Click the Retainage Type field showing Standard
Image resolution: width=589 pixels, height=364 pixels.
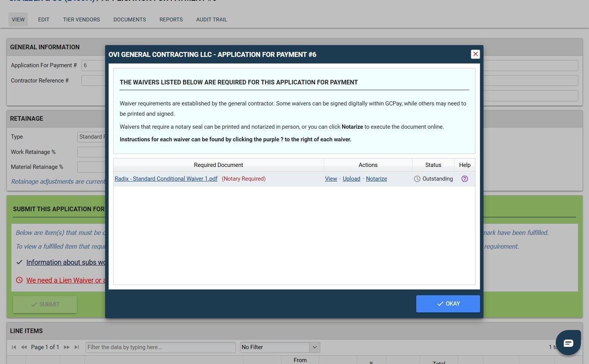click(x=91, y=137)
